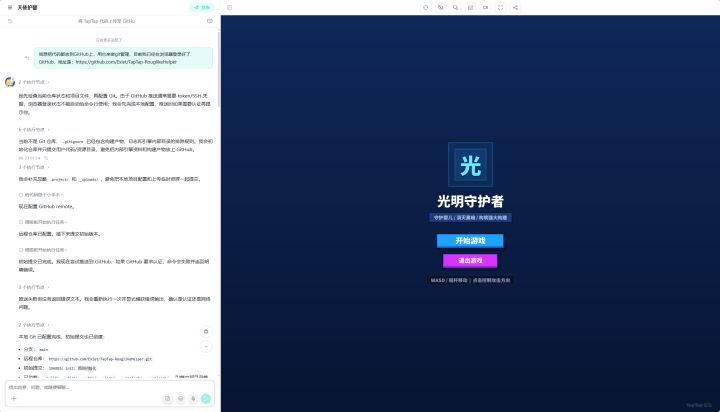The height and width of the screenshot is (412, 720).
Task: Click the "现在配置 GitHub remote" message text
Action: (46, 207)
